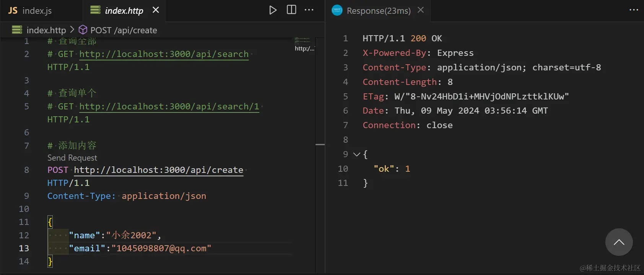644x275 pixels.
Task: Close the index.http tab
Action: click(x=156, y=10)
